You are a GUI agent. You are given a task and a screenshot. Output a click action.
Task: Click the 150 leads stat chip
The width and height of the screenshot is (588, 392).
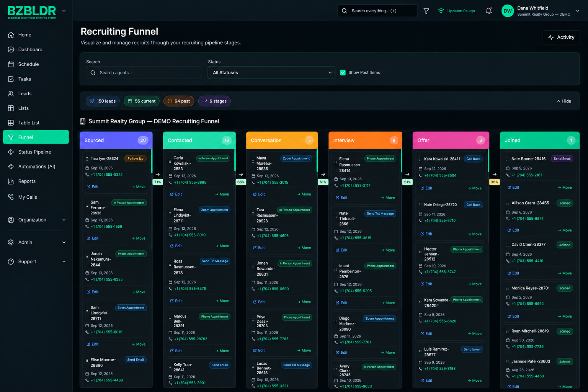103,101
